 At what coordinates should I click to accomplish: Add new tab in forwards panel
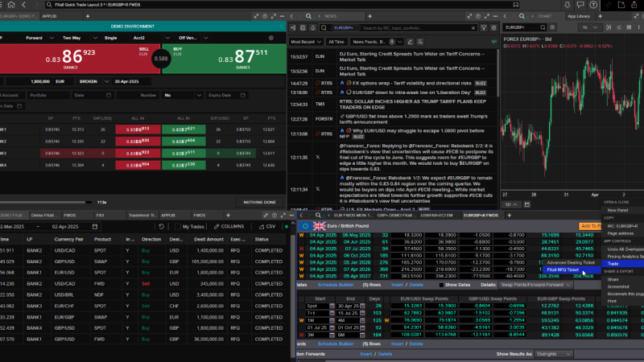click(x=510, y=215)
